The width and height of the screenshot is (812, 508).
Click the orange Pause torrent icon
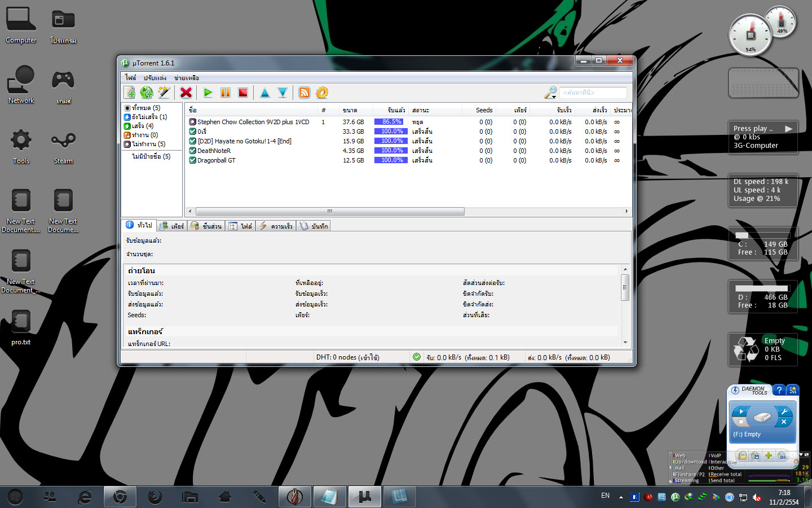[226, 93]
